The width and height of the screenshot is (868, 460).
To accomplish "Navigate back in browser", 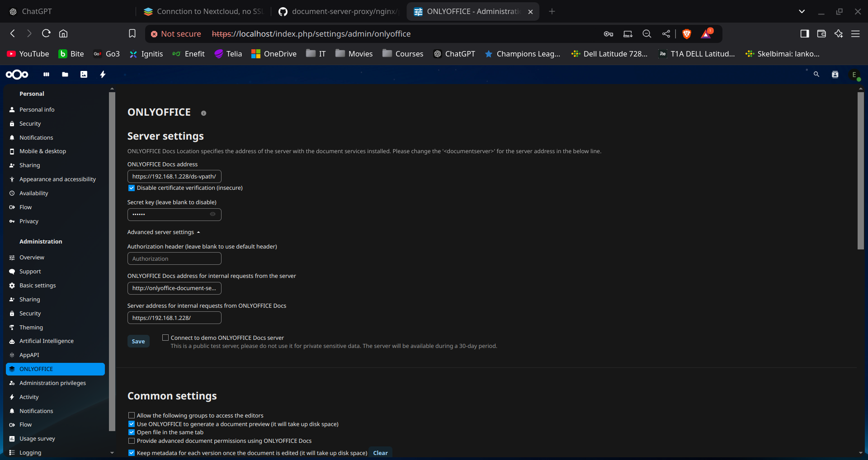I will pos(13,33).
